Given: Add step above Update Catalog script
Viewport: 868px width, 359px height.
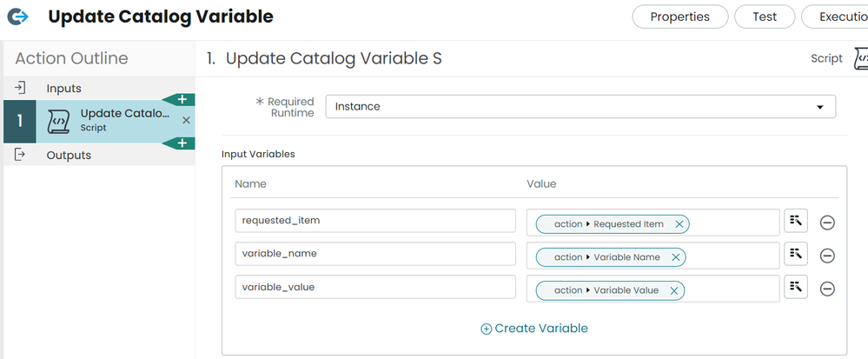Looking at the screenshot, I should (182, 100).
